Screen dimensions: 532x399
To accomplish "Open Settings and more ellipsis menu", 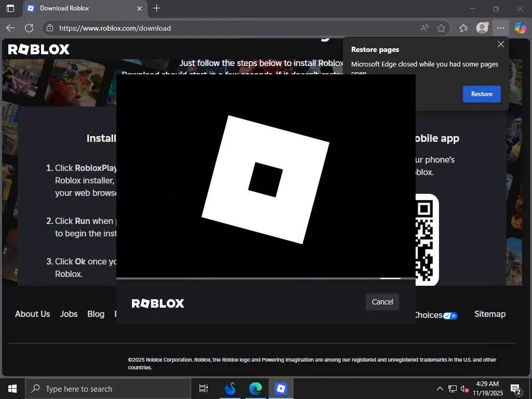I will tap(501, 28).
